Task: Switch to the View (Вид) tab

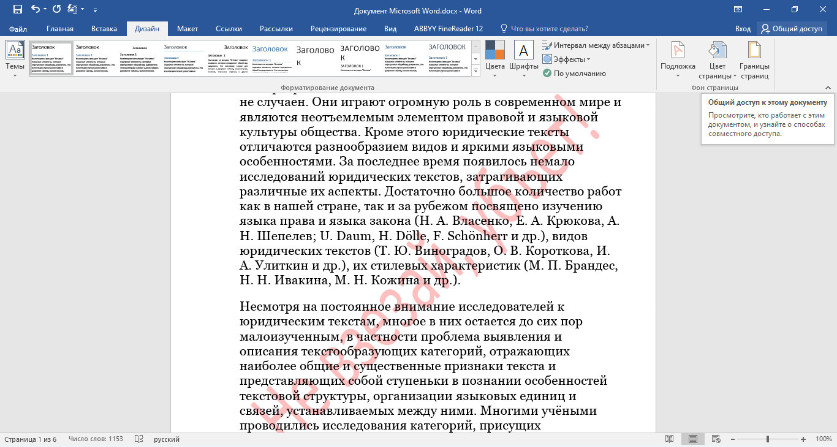Action: (x=390, y=29)
